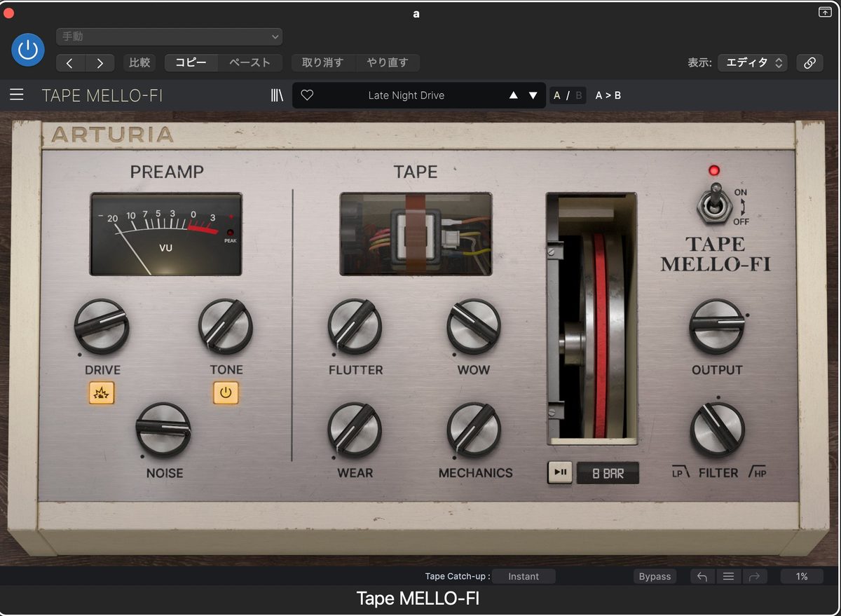Enable the crunch explosion icon under the Drive knob
Viewport: 841px width, 616px height.
coord(102,393)
